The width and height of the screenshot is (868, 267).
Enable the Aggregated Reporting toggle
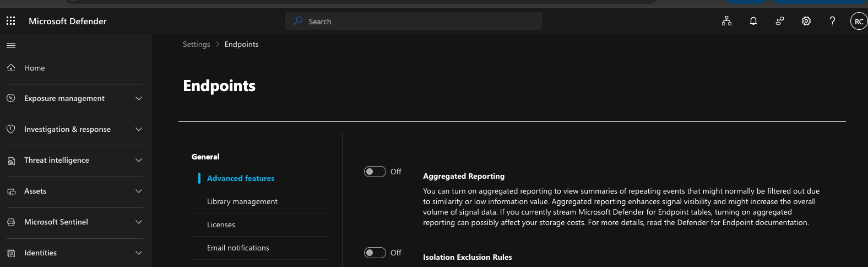pos(375,172)
